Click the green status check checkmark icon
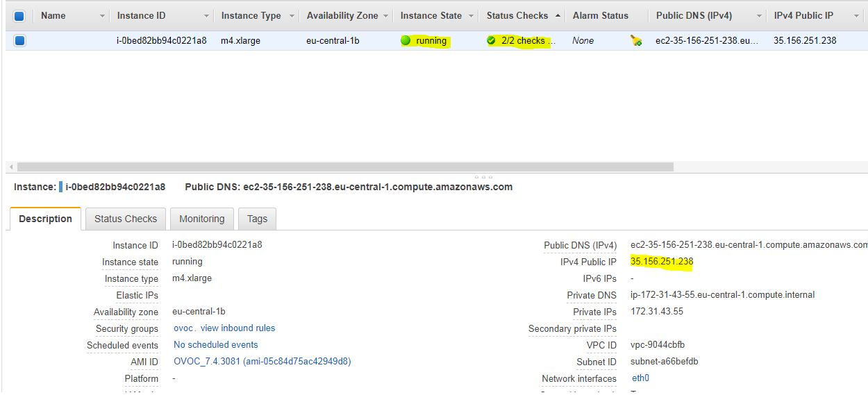 [491, 41]
